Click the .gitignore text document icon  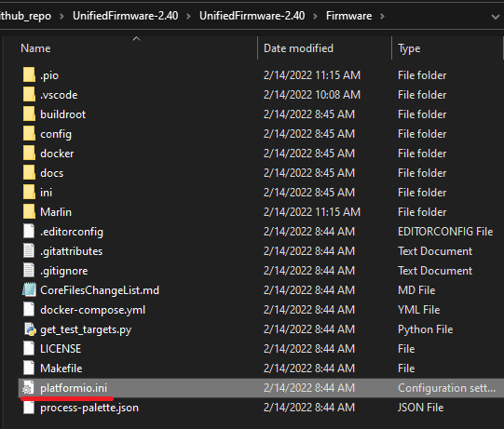29,271
